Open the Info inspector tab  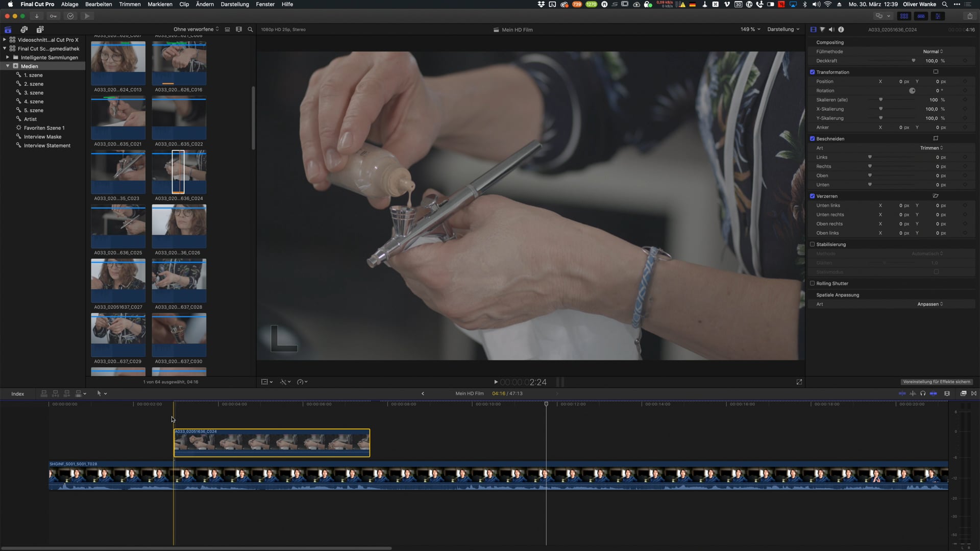click(841, 30)
